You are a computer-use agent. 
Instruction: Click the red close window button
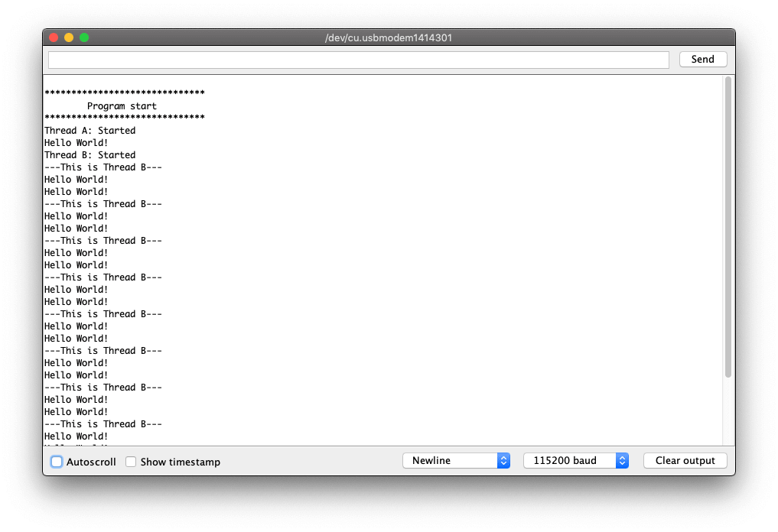coord(54,37)
